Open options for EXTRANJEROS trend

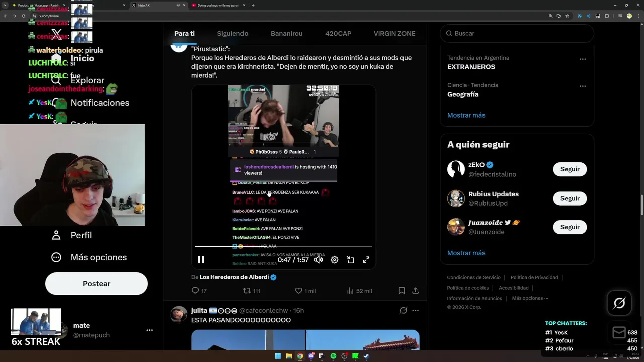click(x=583, y=59)
